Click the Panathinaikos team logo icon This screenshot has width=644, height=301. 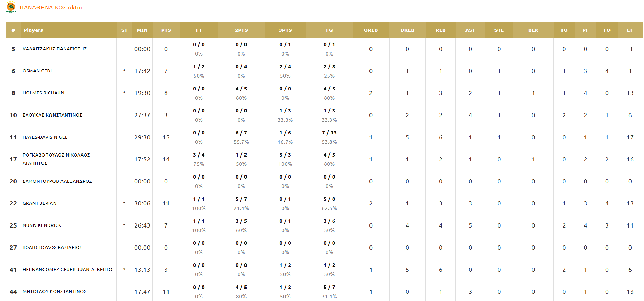point(11,7)
